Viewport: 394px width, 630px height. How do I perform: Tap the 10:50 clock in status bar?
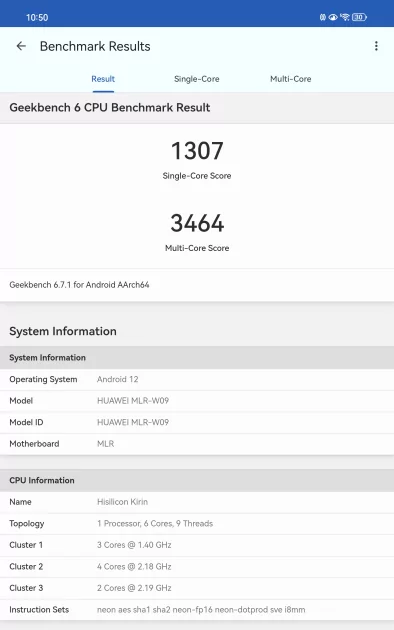[x=37, y=17]
